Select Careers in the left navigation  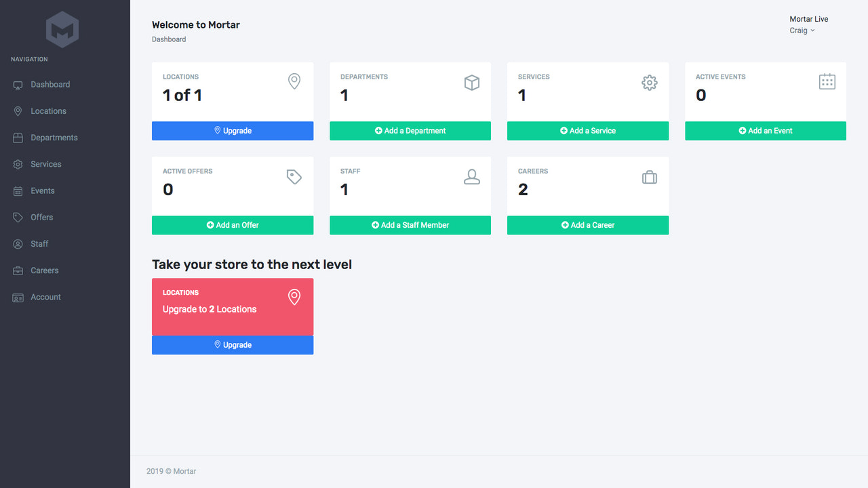click(x=44, y=270)
